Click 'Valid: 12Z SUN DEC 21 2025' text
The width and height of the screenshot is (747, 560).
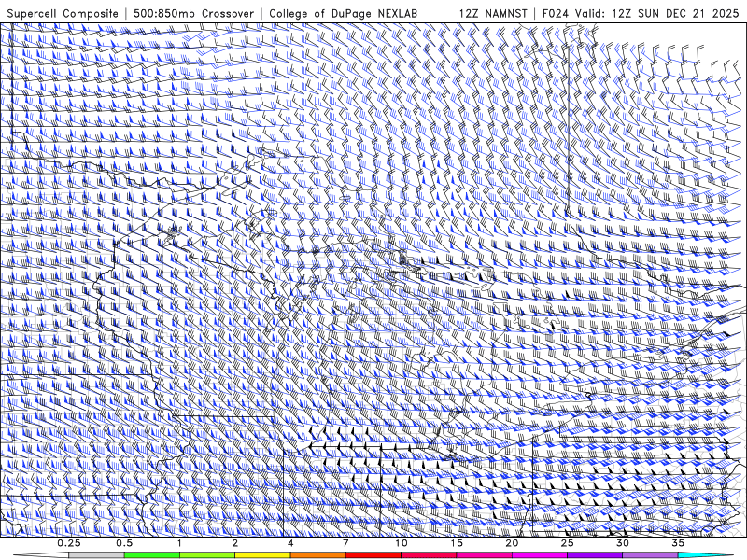(657, 13)
